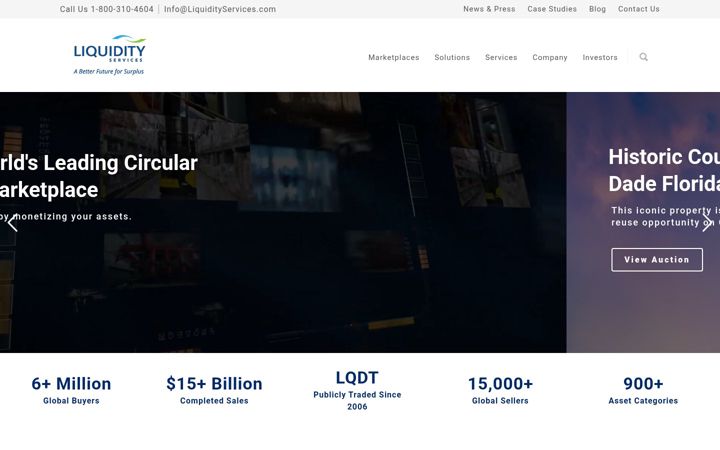The image size is (720, 450).
Task: Open the Marketplaces menu
Action: (x=394, y=57)
